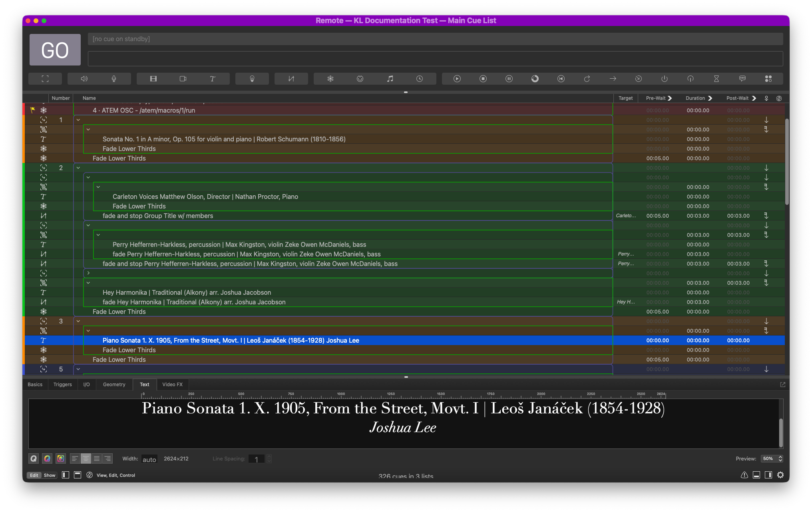The image size is (812, 512).
Task: Add a new Camera cue
Action: click(183, 79)
